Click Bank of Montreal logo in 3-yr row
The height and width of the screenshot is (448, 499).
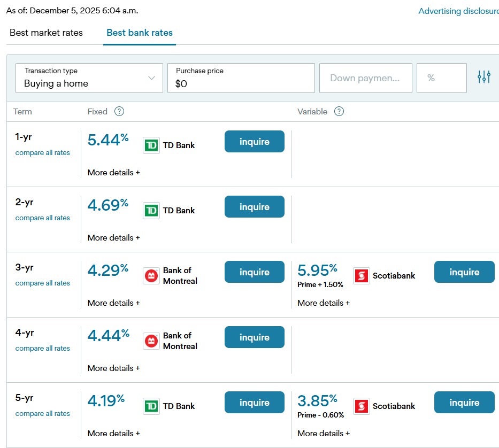[151, 276]
